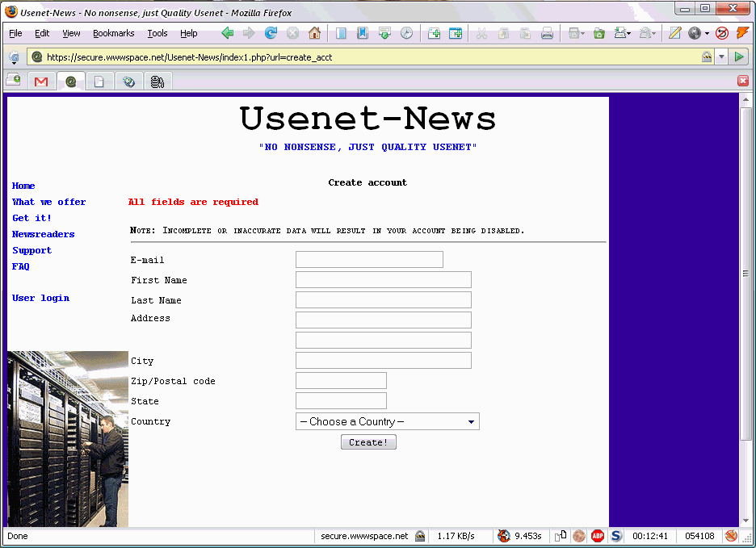Open the downloads toolbar icon
This screenshot has width=756, height=548.
(384, 33)
